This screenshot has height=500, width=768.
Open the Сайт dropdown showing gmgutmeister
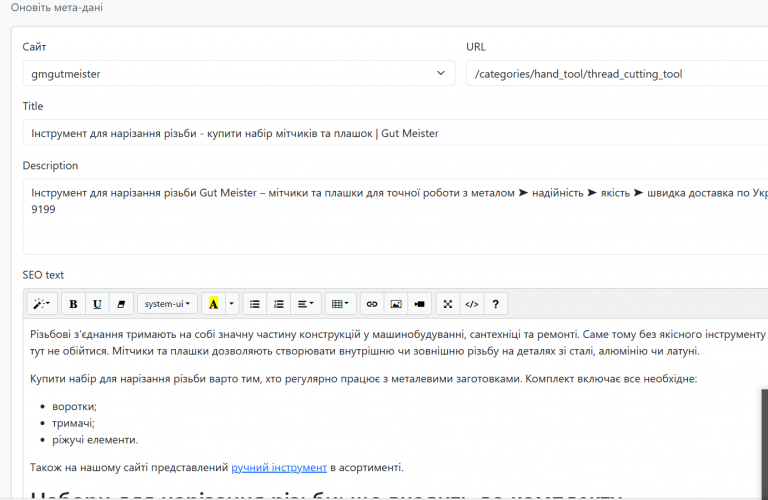point(239,73)
